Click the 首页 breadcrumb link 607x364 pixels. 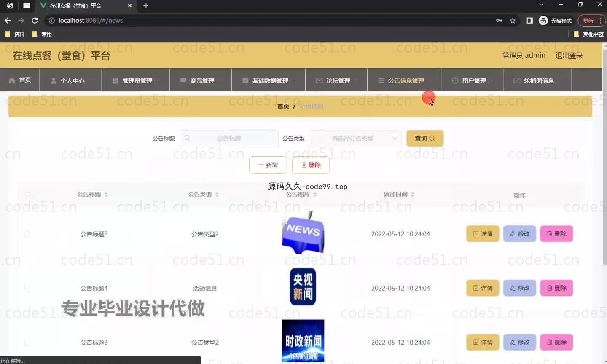(283, 106)
